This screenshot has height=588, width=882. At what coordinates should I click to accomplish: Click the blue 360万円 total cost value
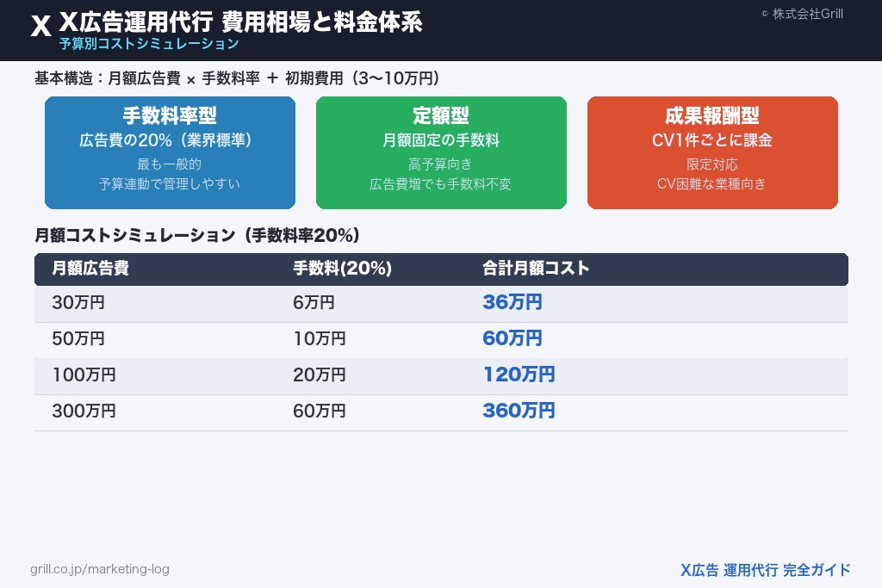(x=519, y=411)
